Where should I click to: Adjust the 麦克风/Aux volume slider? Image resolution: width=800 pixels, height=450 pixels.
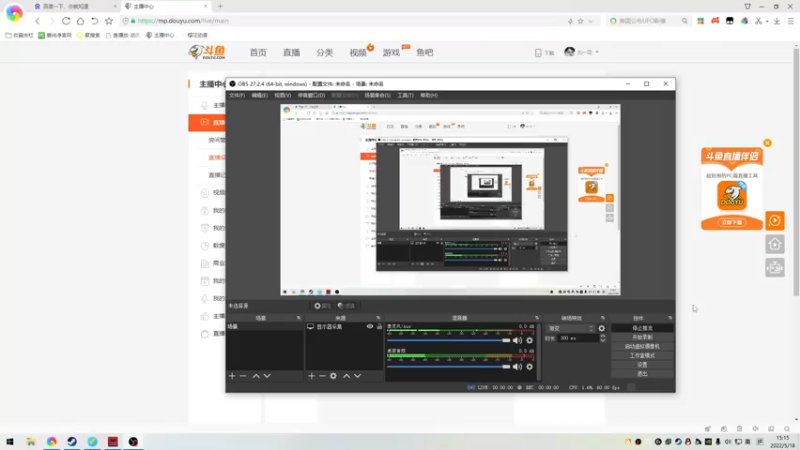(x=448, y=340)
